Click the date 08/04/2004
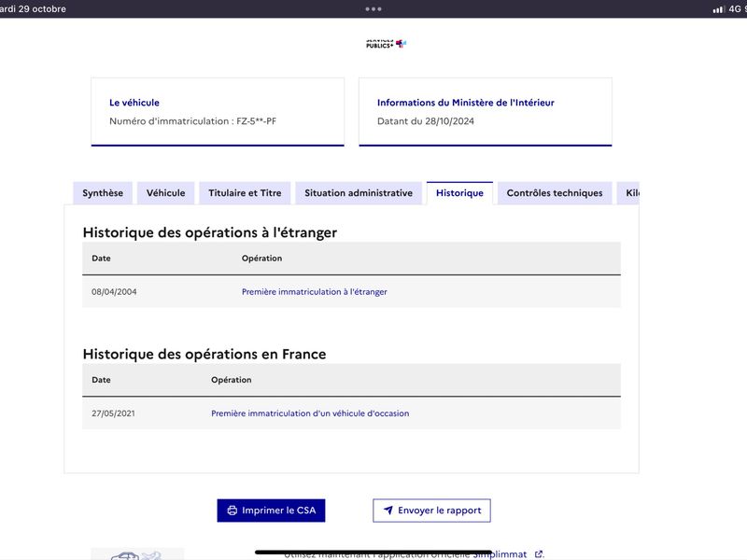747x560 pixels. (114, 292)
